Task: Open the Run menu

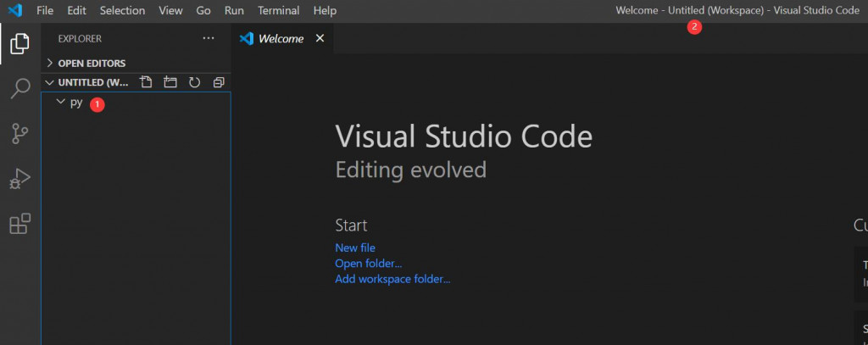Action: click(234, 10)
